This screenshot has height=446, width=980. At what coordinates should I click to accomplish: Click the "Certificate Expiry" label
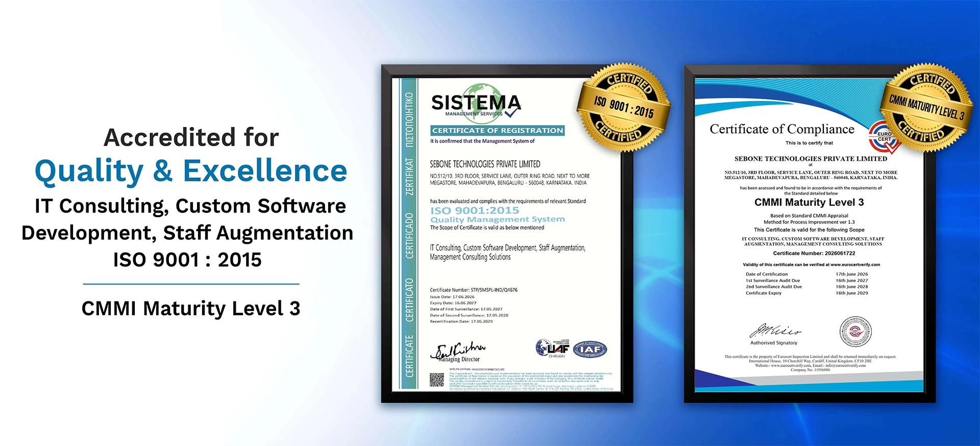coord(764,293)
